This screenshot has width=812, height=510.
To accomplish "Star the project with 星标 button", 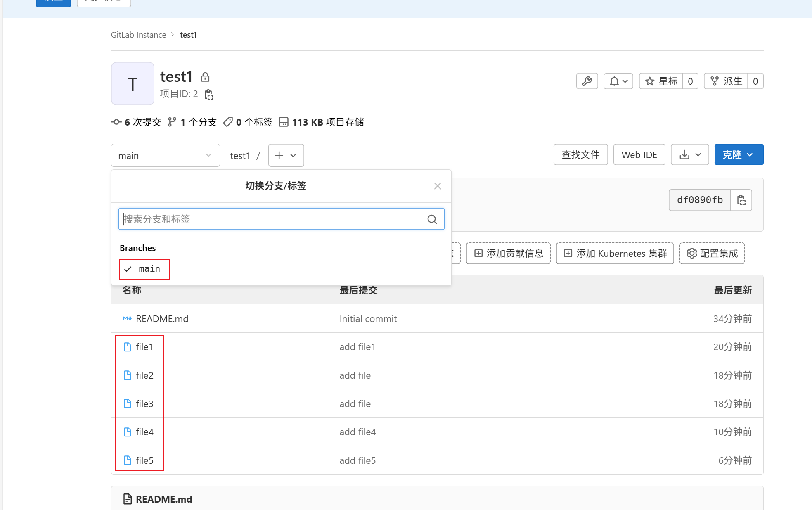I will 661,81.
